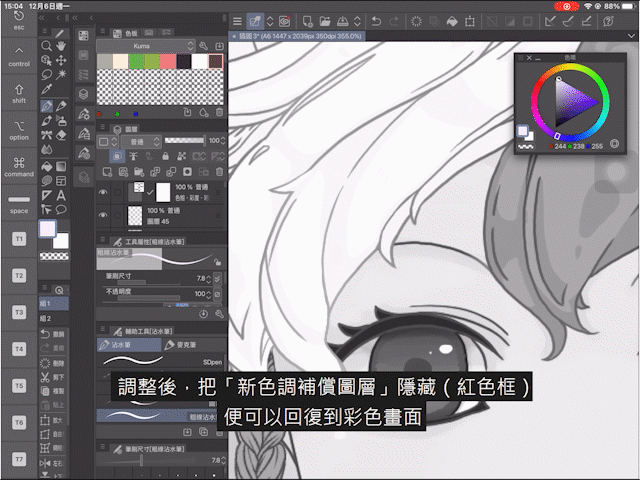The width and height of the screenshot is (640, 480).
Task: Toggle mask check next to correction layer
Action: (150, 192)
